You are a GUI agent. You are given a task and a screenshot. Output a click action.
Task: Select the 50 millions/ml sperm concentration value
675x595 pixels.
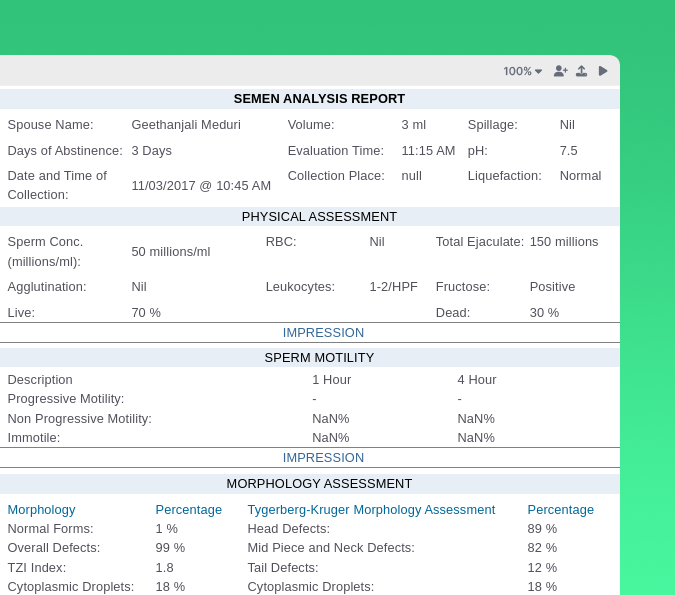pyautogui.click(x=171, y=251)
